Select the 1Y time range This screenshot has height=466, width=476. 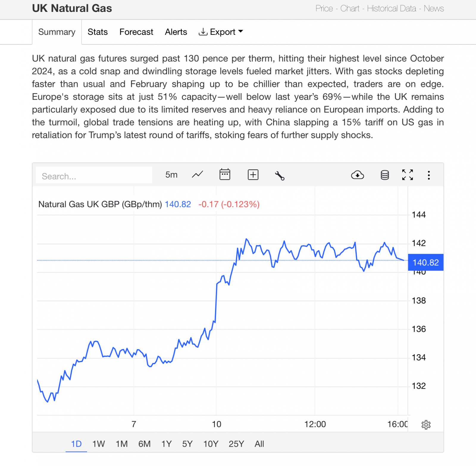(167, 444)
